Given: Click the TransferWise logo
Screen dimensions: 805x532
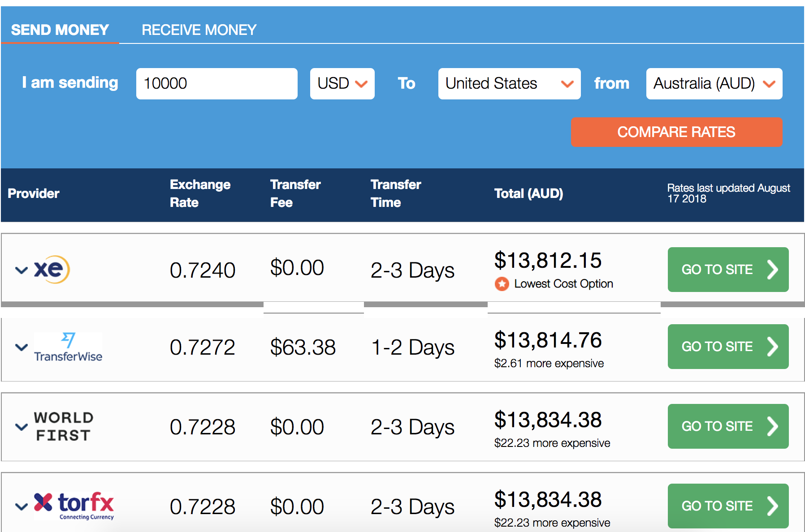Looking at the screenshot, I should pyautogui.click(x=68, y=347).
